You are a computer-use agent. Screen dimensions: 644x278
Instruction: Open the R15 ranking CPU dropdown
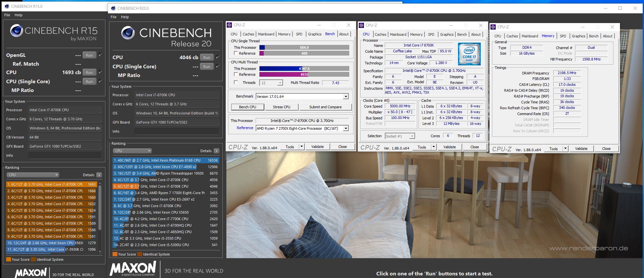coord(33,175)
